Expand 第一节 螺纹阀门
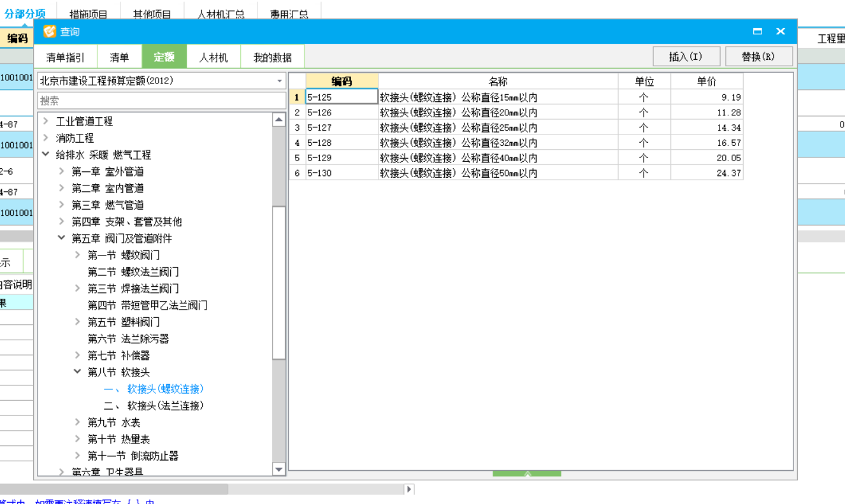The width and height of the screenshot is (845, 504). click(x=78, y=255)
